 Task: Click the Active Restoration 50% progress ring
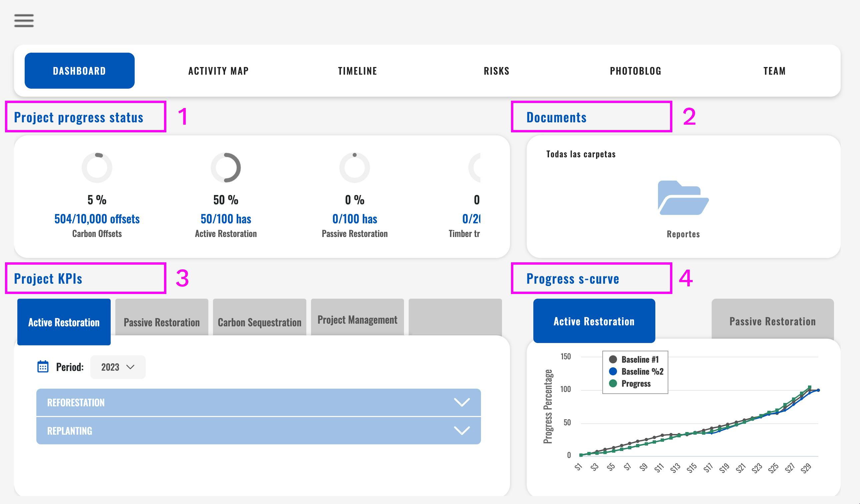coord(226,168)
